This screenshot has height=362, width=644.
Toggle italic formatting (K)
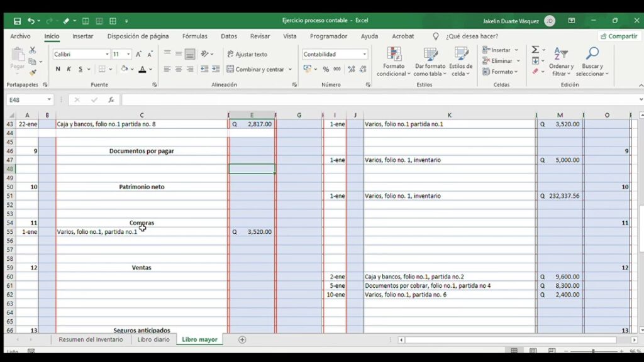(x=69, y=69)
